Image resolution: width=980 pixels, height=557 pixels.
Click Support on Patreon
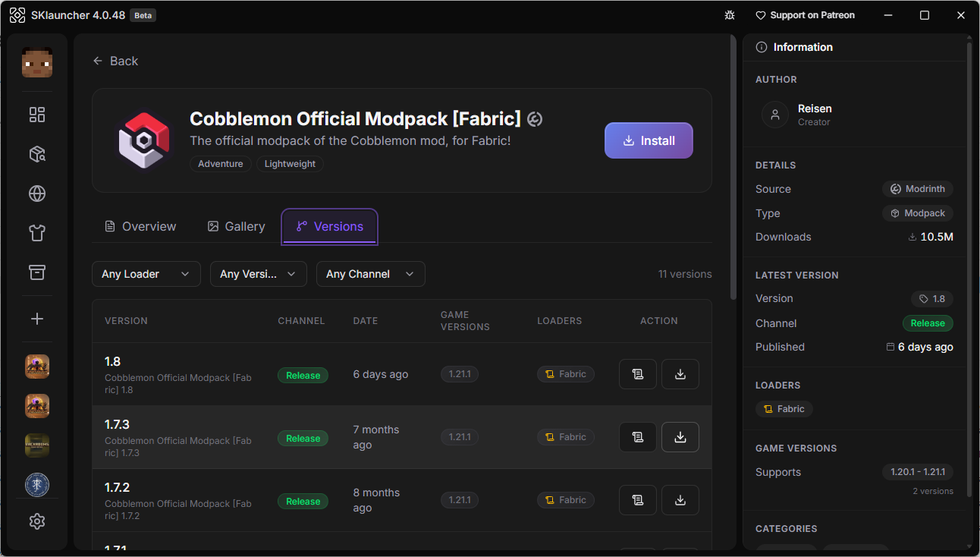806,15
